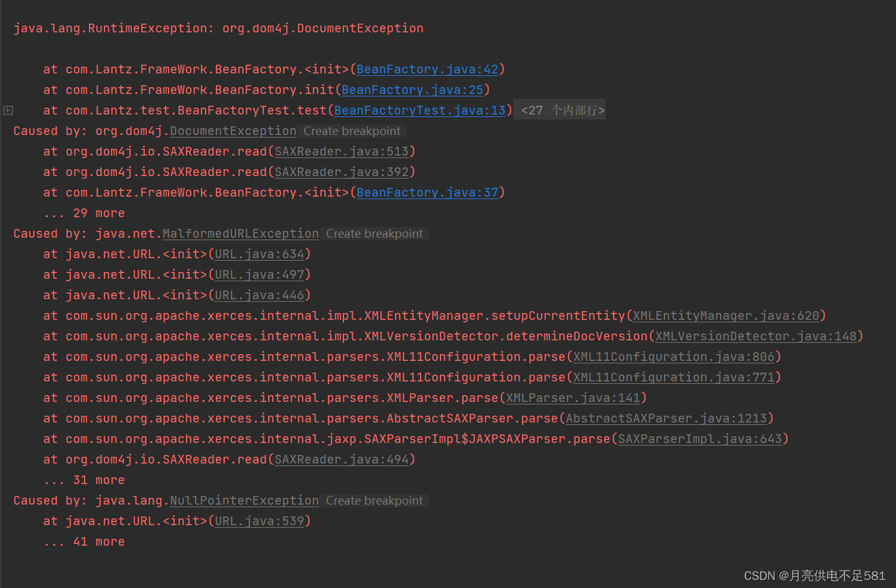Open the BeanFactoryTest.java:13 link
This screenshot has height=588, width=896.
pos(420,111)
